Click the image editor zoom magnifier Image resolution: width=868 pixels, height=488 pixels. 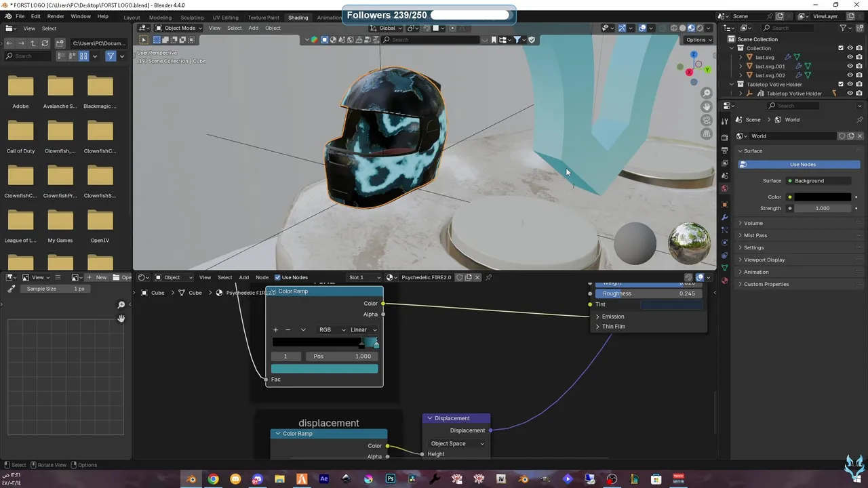click(x=121, y=305)
